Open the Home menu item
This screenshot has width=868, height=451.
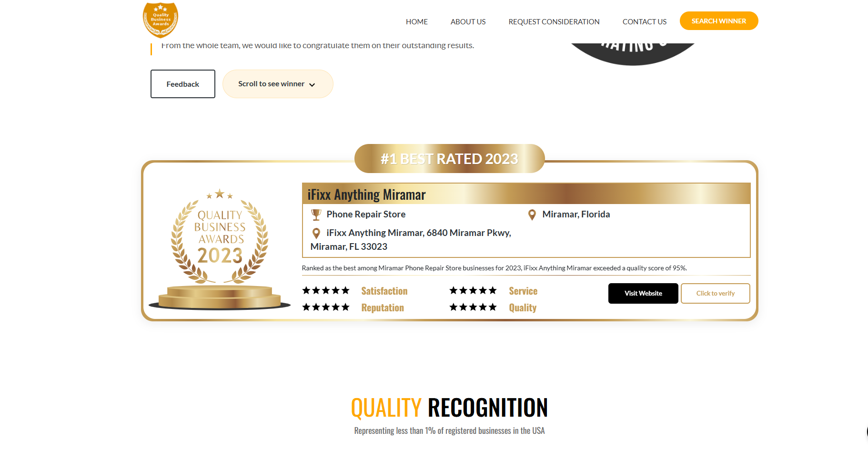pos(416,22)
